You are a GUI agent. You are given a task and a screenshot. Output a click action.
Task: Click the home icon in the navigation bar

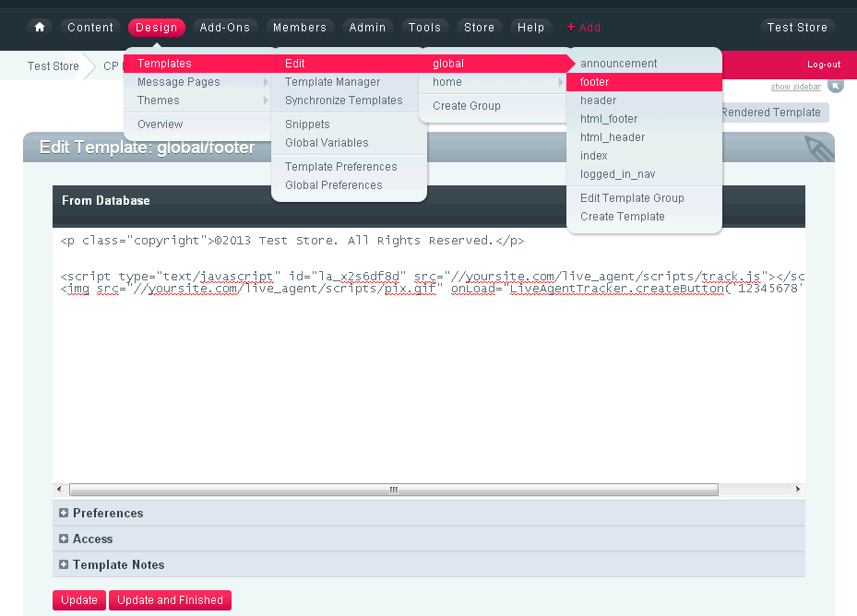[x=39, y=27]
